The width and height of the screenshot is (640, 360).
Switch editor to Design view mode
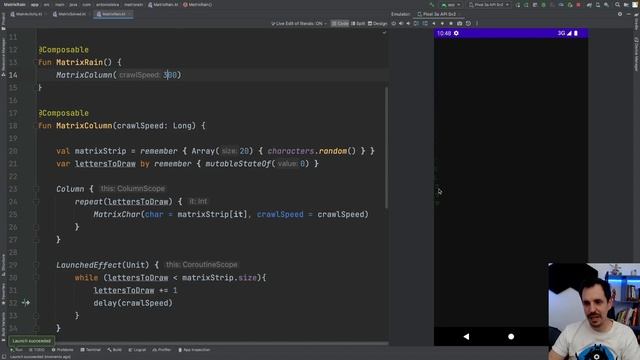[377, 23]
